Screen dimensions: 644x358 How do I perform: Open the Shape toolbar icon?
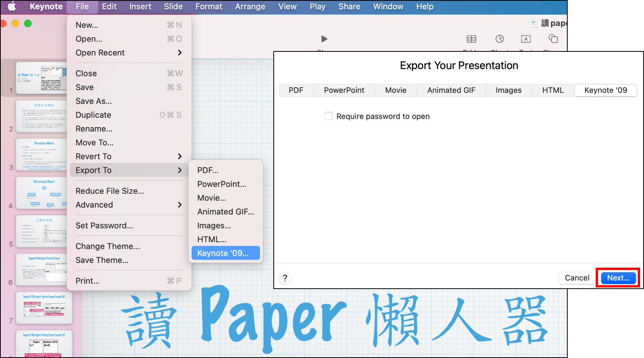click(553, 39)
